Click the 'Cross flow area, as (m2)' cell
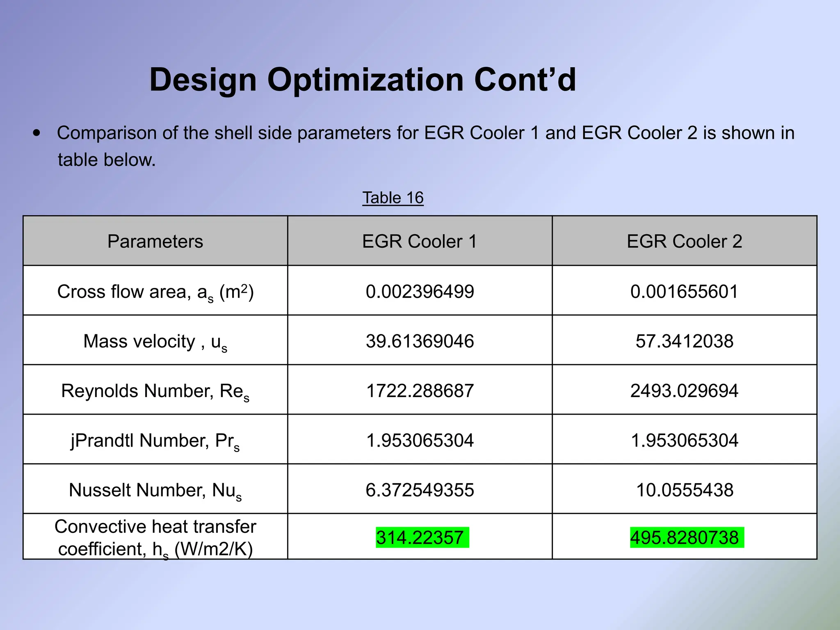The width and height of the screenshot is (840, 630). pyautogui.click(x=155, y=290)
